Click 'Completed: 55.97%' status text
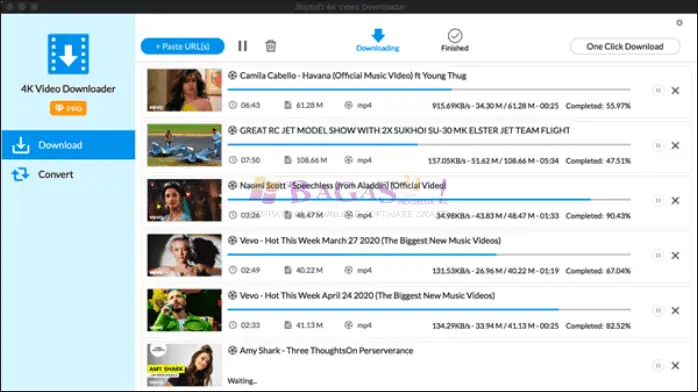The width and height of the screenshot is (698, 392). 598,106
